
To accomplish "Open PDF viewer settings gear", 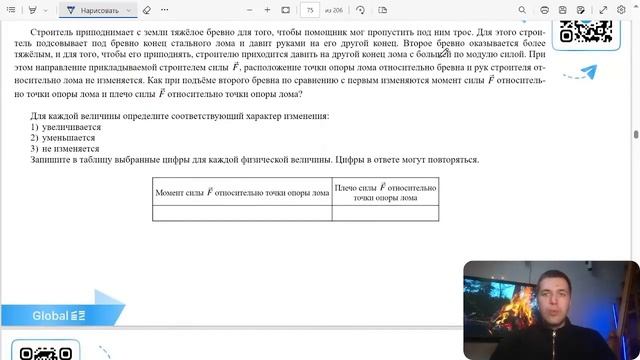I will coord(621,10).
